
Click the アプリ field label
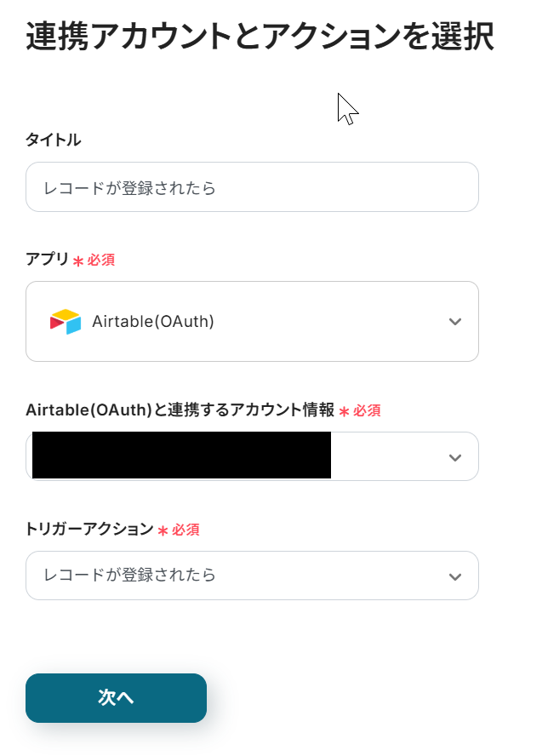coord(48,260)
